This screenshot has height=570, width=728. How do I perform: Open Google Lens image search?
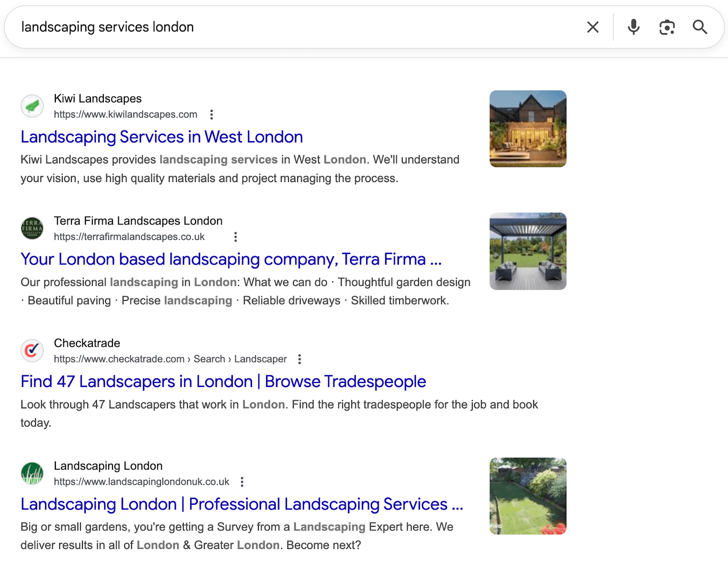[666, 27]
